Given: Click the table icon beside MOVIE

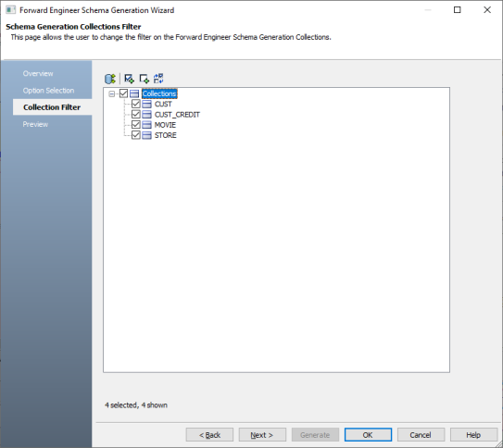Looking at the screenshot, I should click(x=146, y=125).
